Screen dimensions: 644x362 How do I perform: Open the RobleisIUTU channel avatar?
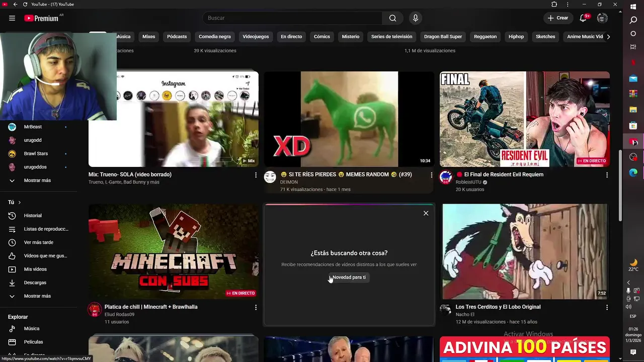tap(446, 177)
